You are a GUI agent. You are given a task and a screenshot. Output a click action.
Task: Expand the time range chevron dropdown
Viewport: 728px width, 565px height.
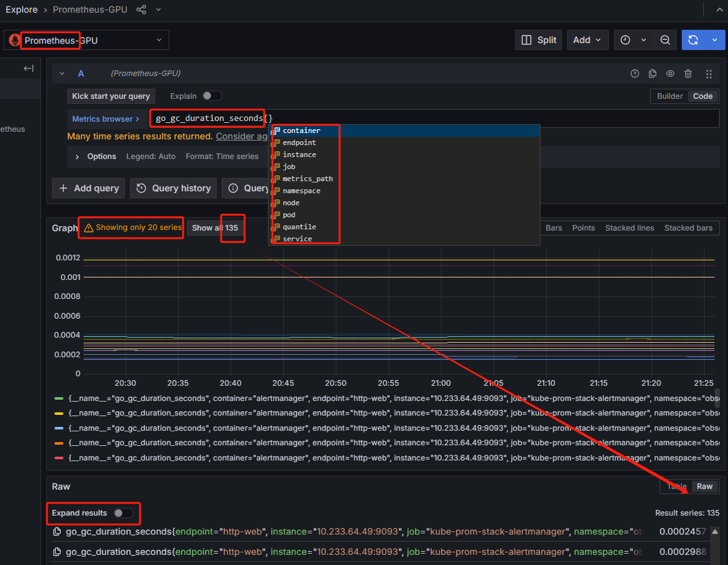click(x=644, y=40)
